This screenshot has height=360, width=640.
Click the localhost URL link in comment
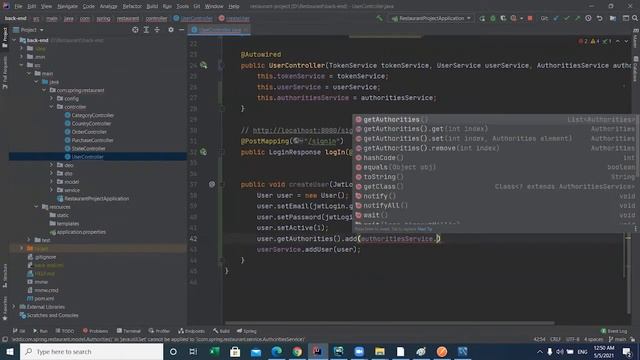click(302, 130)
